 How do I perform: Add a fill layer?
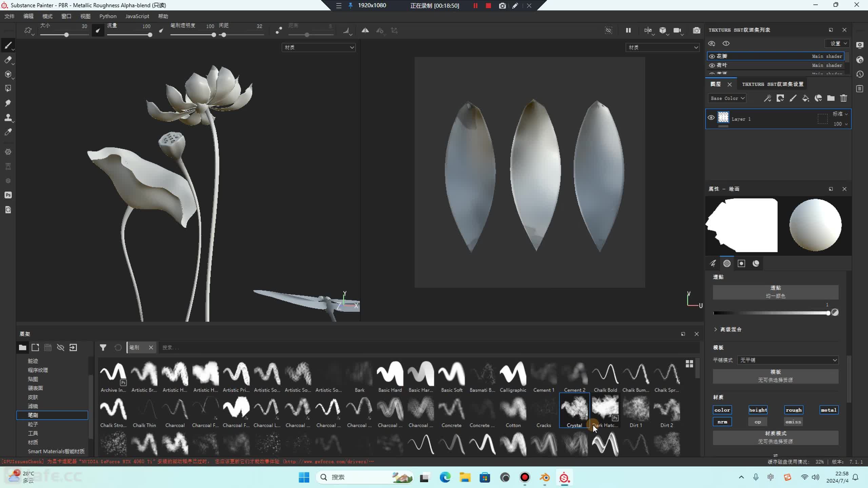pyautogui.click(x=806, y=98)
